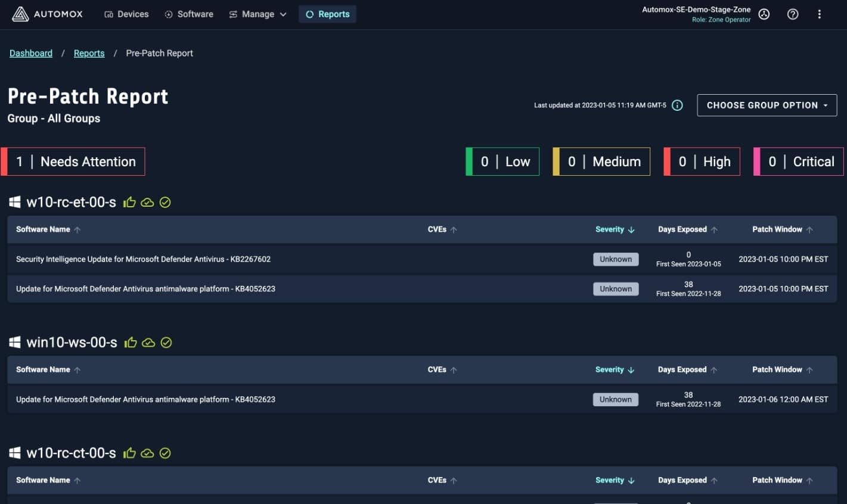Sort w10-rc-ct-00-s table by CVEs
The height and width of the screenshot is (504, 847).
click(x=442, y=480)
